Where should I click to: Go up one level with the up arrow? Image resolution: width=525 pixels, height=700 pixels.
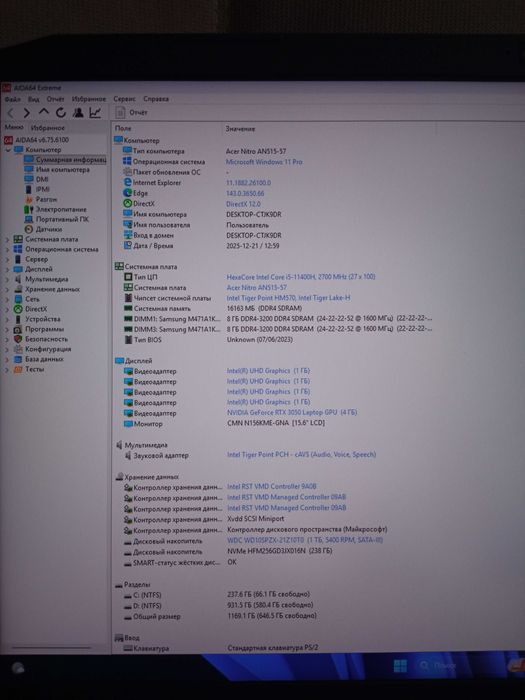click(x=44, y=112)
